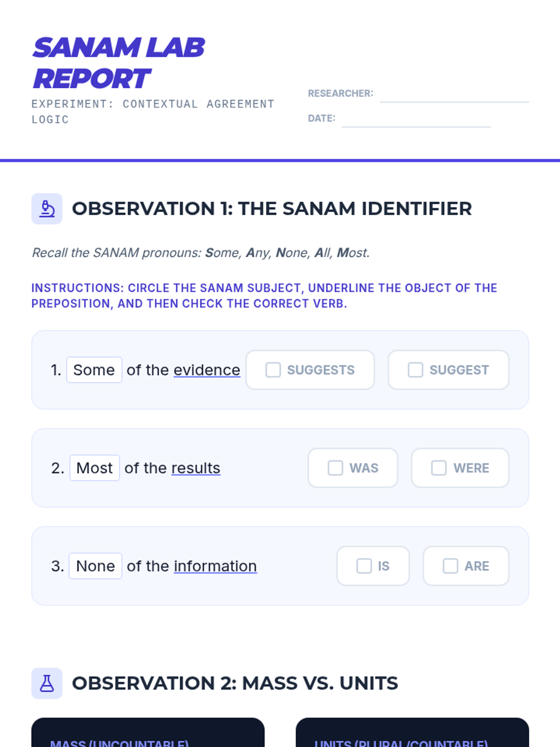
Task: Click the microscope icon beside Observation 1
Action: click(x=47, y=209)
